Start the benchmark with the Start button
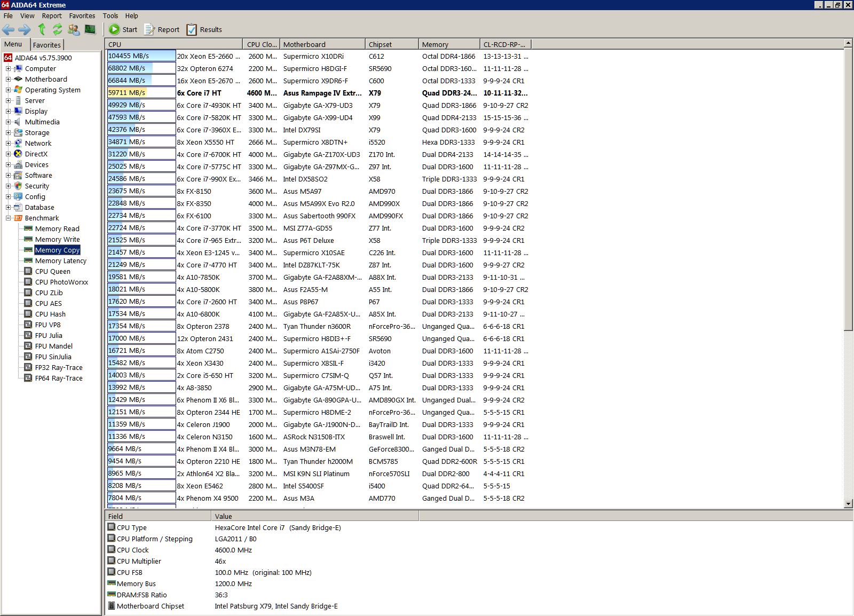 point(123,29)
